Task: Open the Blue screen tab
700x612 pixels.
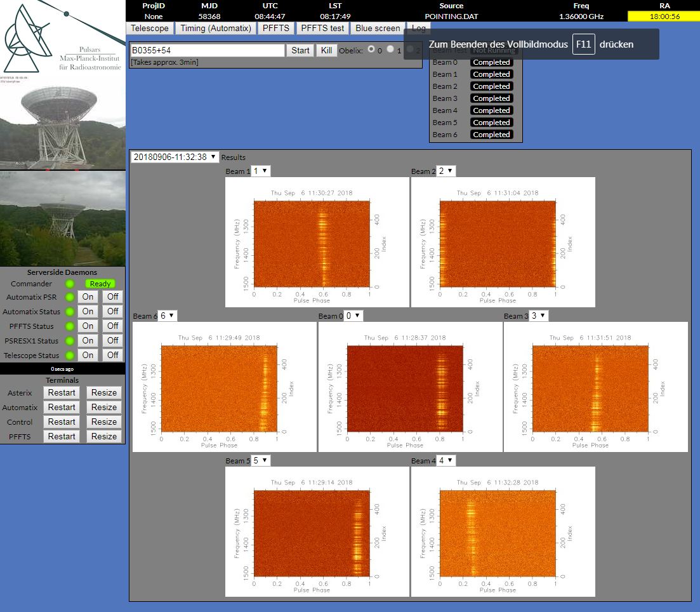Action: [x=378, y=28]
